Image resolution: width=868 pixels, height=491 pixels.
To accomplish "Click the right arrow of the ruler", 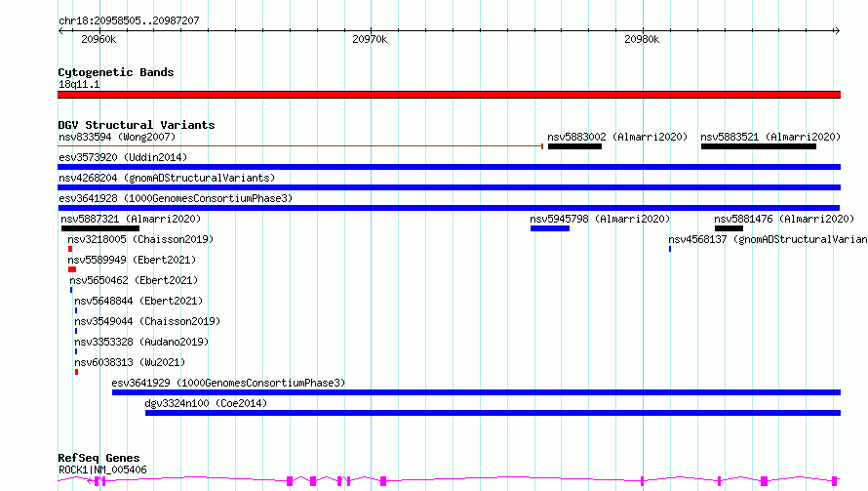I will (x=837, y=31).
